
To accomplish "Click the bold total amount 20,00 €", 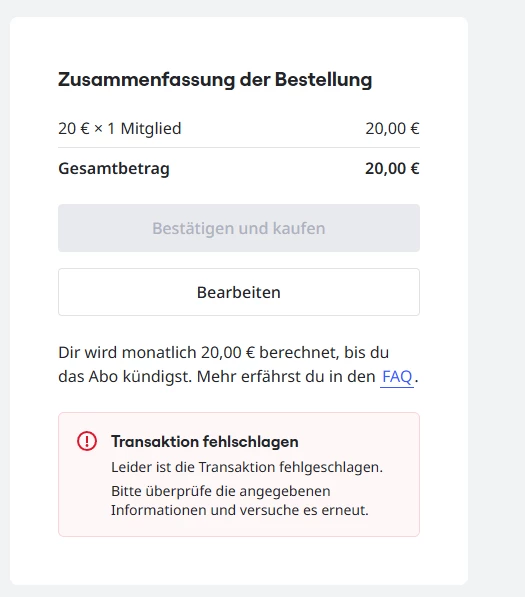I will click(x=392, y=169).
